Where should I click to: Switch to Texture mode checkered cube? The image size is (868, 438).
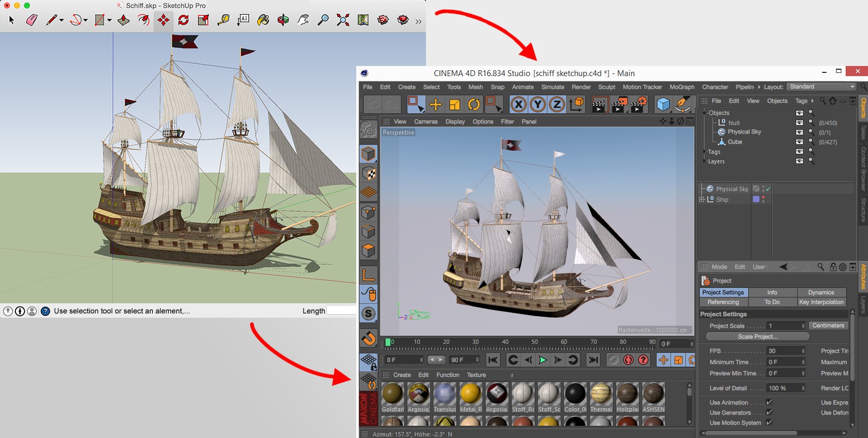(369, 173)
